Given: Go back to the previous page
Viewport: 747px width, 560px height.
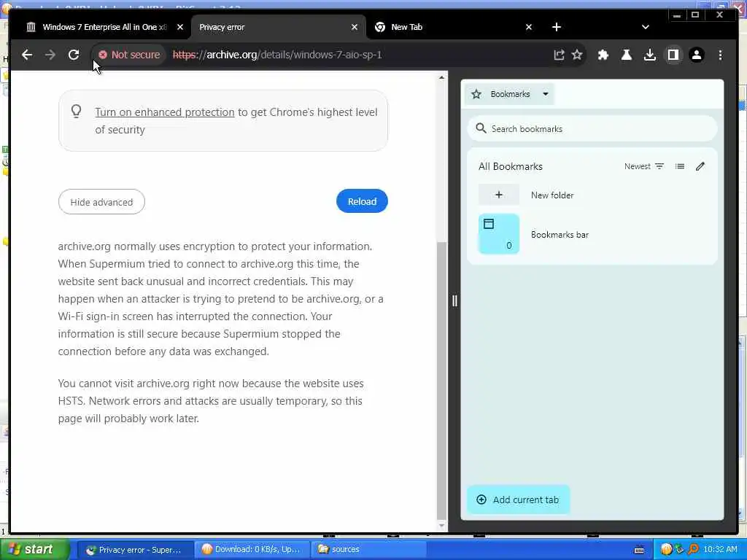Looking at the screenshot, I should pyautogui.click(x=27, y=55).
